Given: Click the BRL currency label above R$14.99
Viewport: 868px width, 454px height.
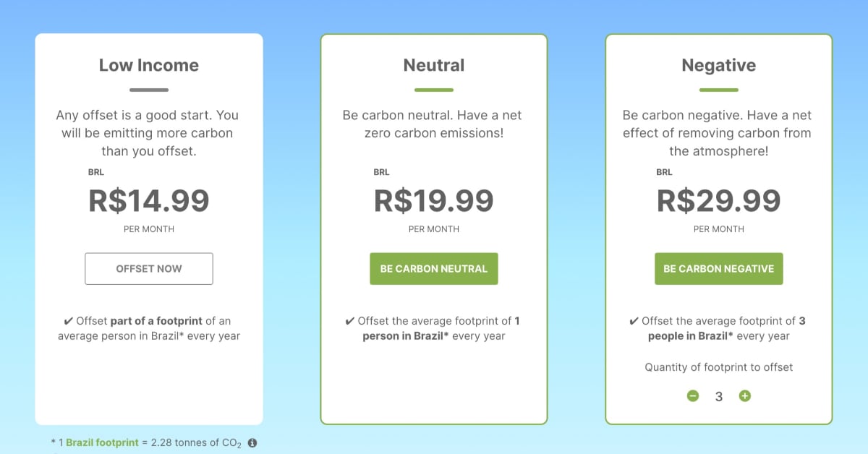Looking at the screenshot, I should 96,172.
